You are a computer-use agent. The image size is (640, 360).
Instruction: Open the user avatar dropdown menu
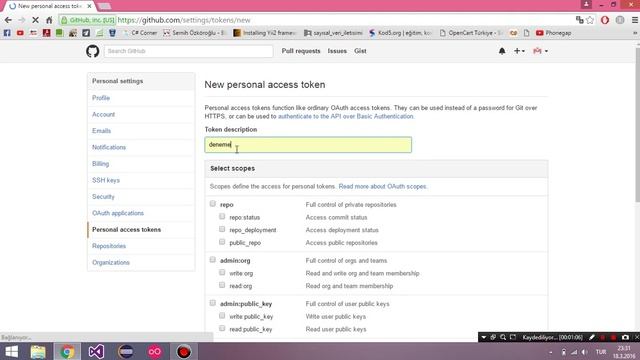pos(540,51)
